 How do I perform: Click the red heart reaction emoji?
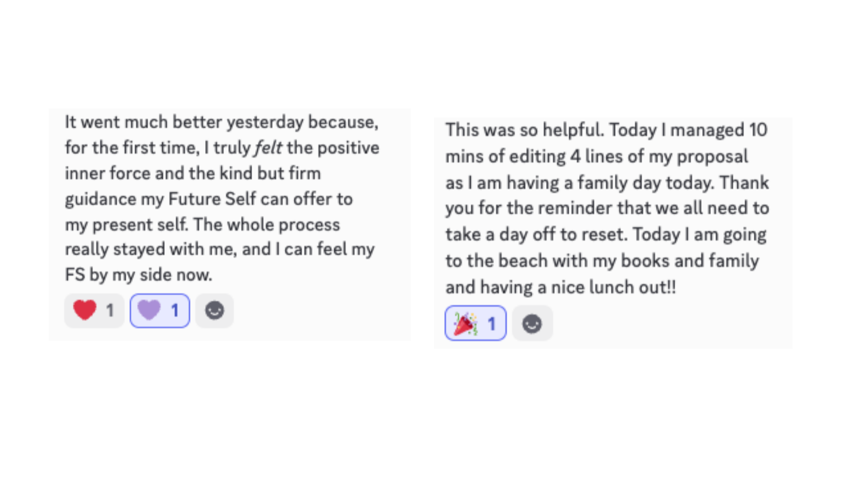85,310
